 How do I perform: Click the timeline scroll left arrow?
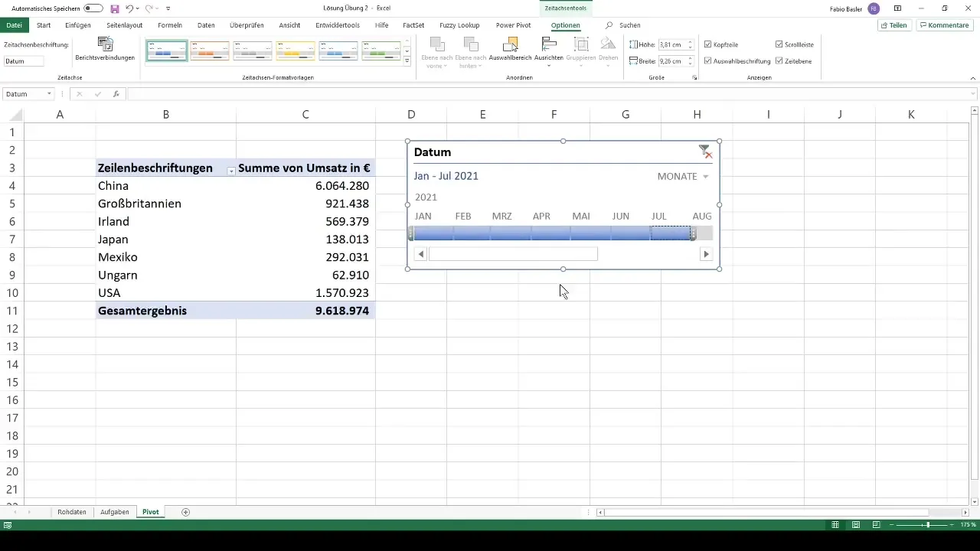(420, 254)
